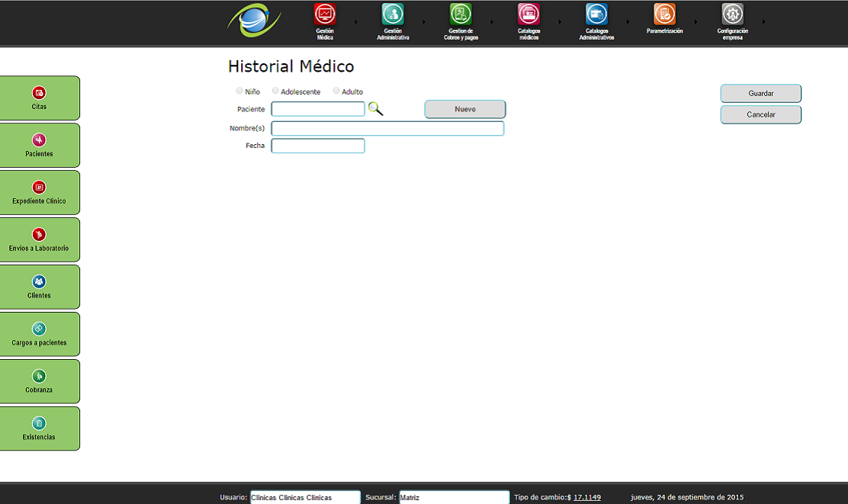Viewport: 848px width, 504px height.
Task: Open Expediente Clínico sidebar item
Action: coord(39,192)
